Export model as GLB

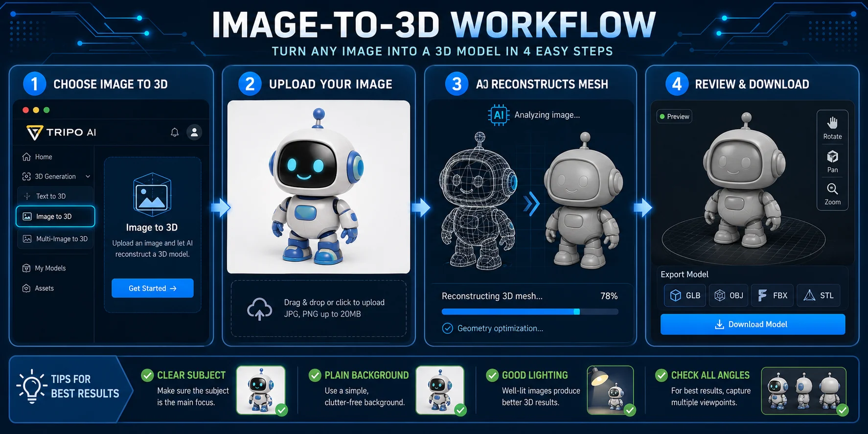click(x=685, y=296)
